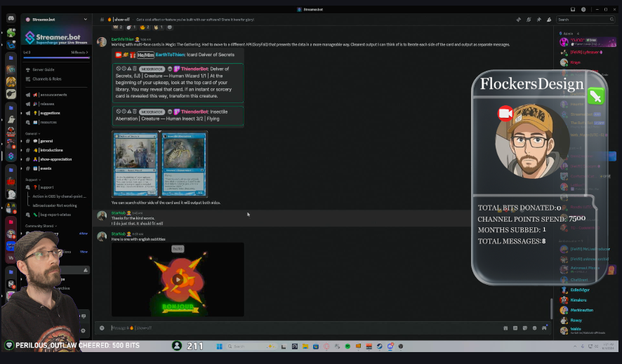Open the events channel

(46, 168)
